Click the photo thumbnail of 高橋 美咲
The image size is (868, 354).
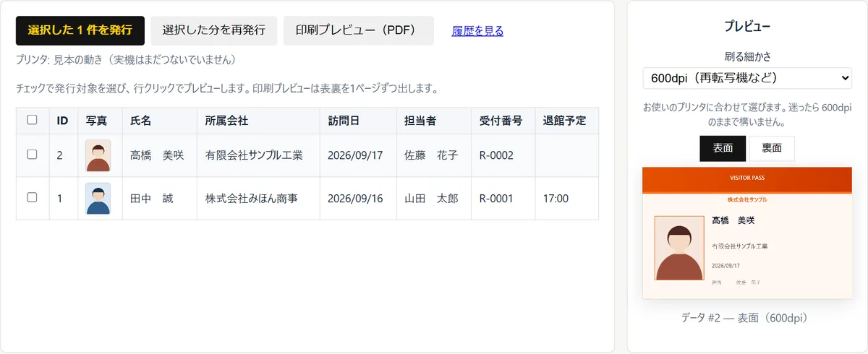(98, 155)
